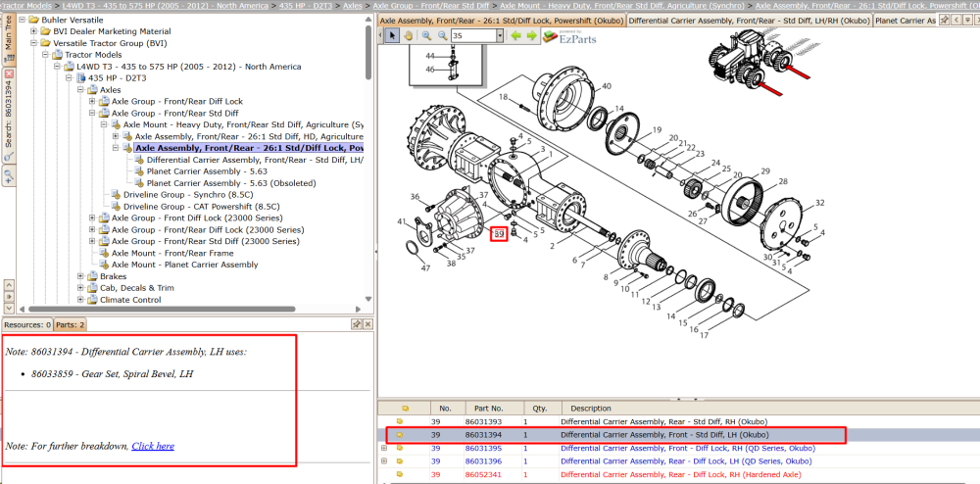Select the pointer arrow tool in diagram toolbar
This screenshot has width=980, height=484.
tap(392, 35)
